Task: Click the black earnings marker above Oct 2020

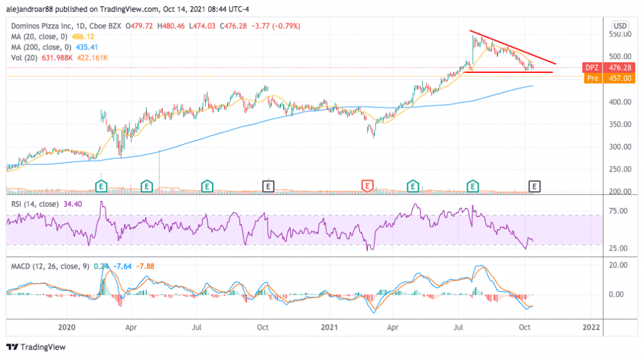Action: tap(268, 187)
